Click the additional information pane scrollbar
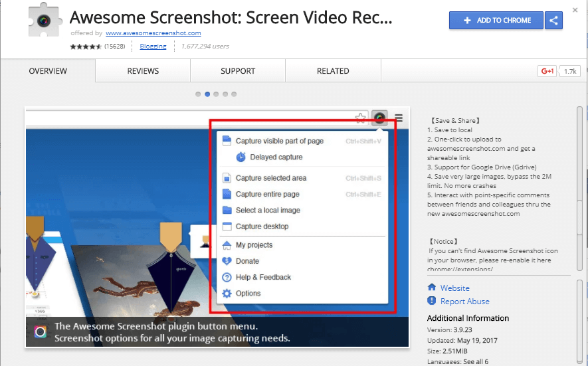Viewport: 588px width, 366px height. click(x=580, y=323)
